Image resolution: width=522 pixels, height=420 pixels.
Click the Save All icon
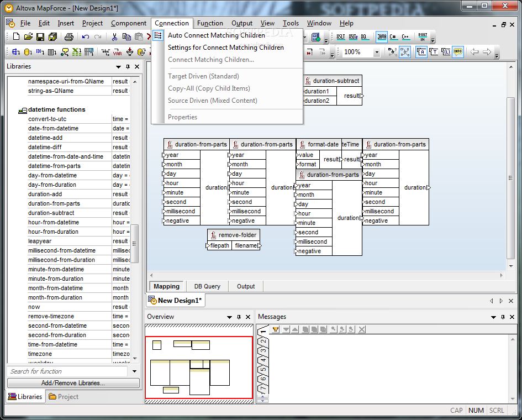tap(52, 36)
